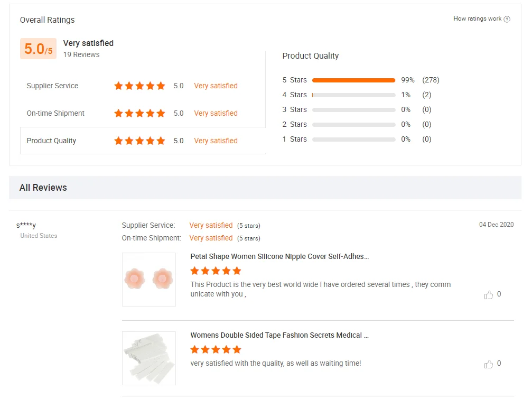Click the 5 Stars progress bar

[353, 80]
